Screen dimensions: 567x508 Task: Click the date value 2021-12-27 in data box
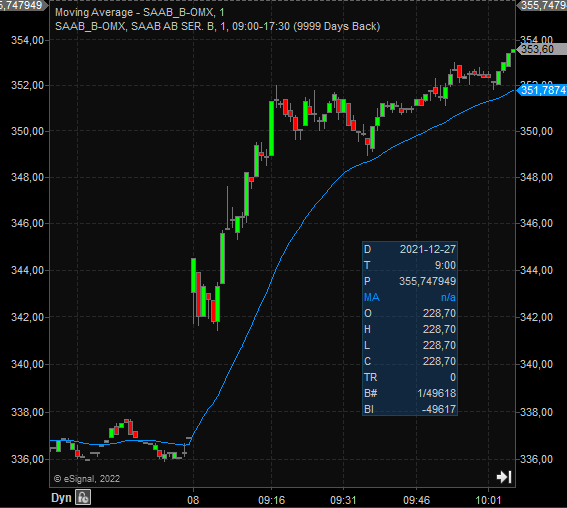[x=427, y=249]
